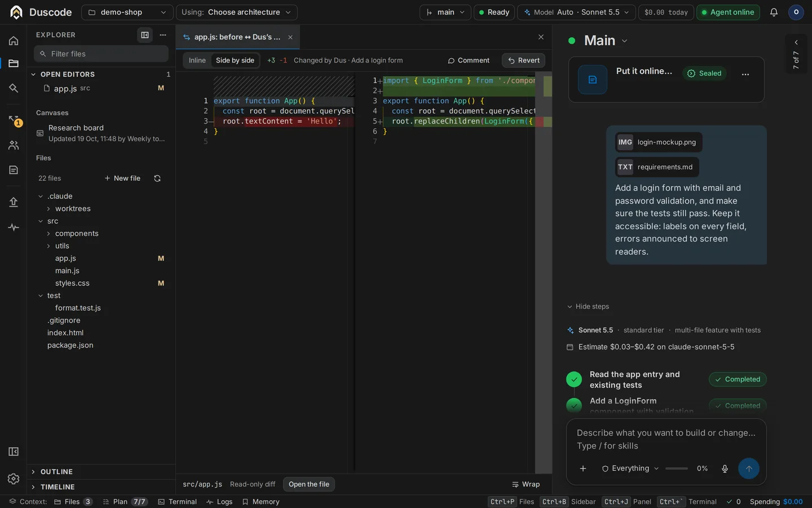812x508 pixels.
Task: Click the notifications bell icon
Action: [774, 12]
